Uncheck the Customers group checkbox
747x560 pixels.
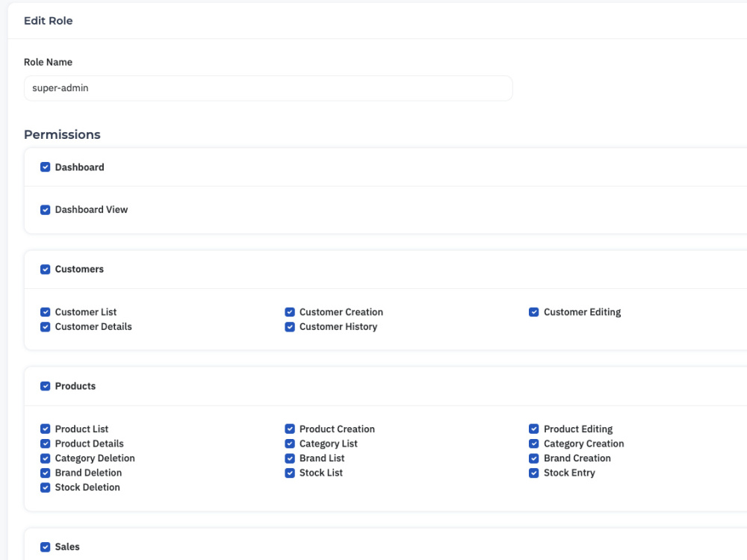46,270
